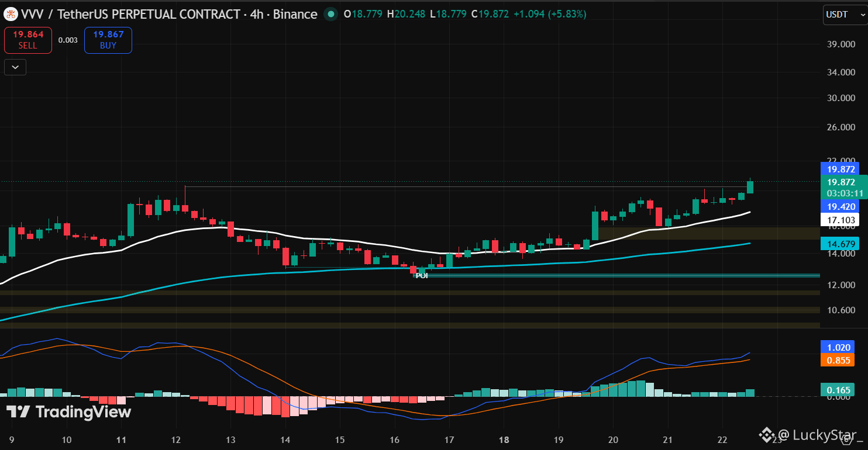868x450 pixels.
Task: Click the green 0.165 histogram label
Action: click(838, 390)
